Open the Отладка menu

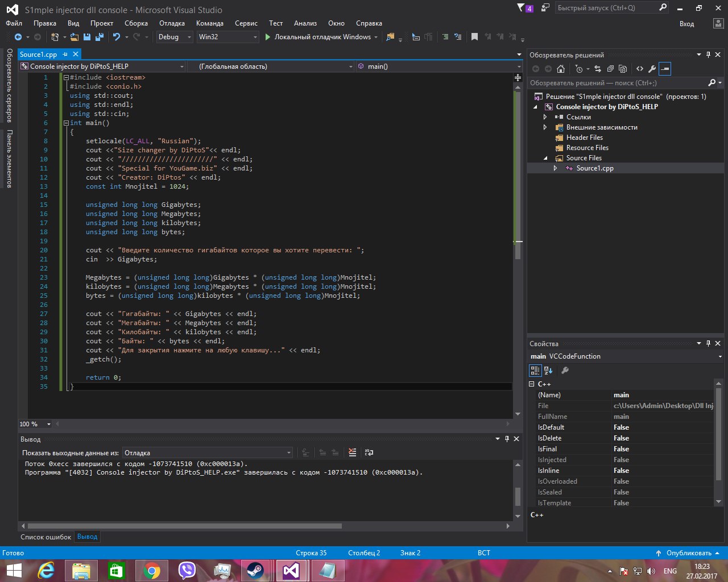[172, 23]
